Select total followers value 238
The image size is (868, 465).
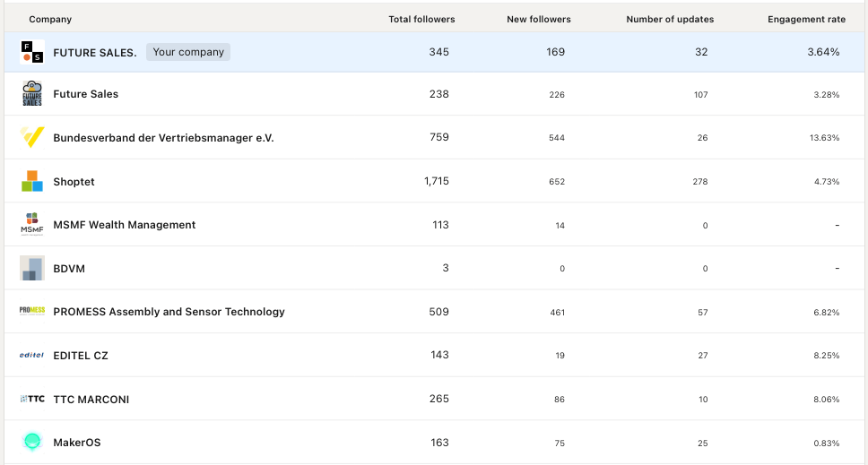[x=439, y=94]
